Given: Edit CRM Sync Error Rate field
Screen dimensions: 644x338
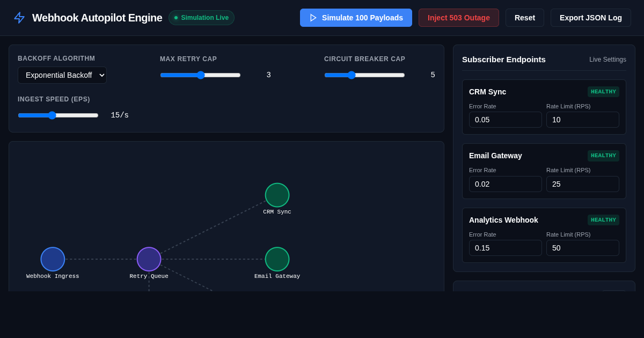Looking at the screenshot, I should click(506, 120).
